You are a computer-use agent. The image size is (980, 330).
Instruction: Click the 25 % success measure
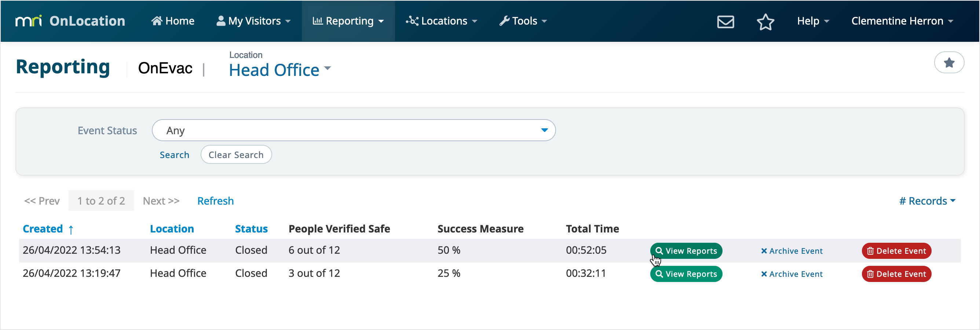coord(449,274)
